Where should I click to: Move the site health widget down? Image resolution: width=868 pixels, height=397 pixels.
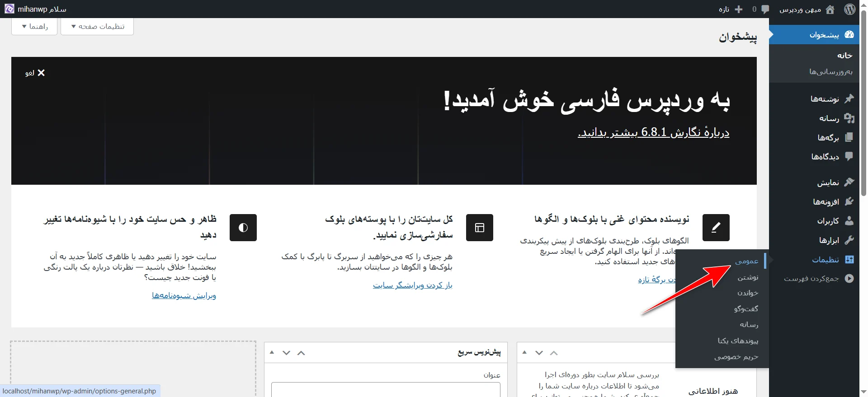(539, 353)
